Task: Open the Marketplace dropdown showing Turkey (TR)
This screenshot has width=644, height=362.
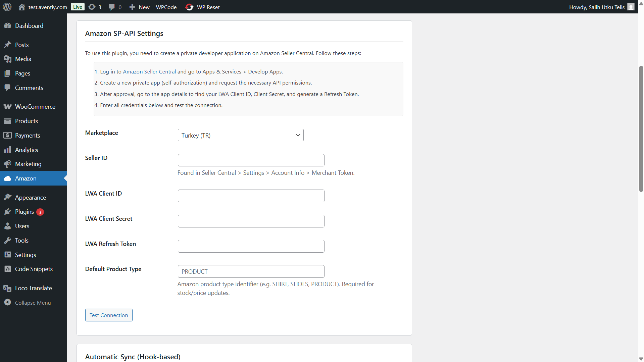Action: point(240,135)
